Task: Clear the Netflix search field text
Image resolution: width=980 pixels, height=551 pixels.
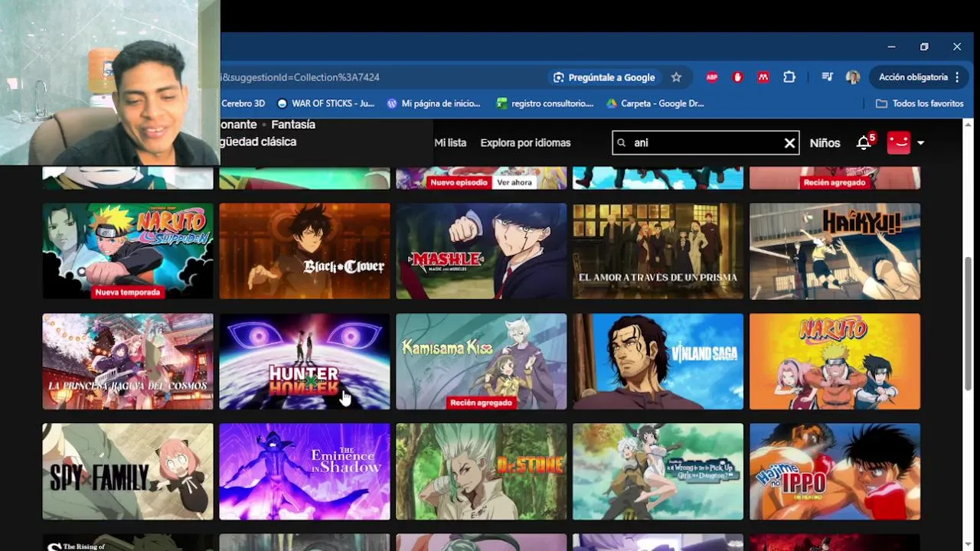Action: (789, 143)
